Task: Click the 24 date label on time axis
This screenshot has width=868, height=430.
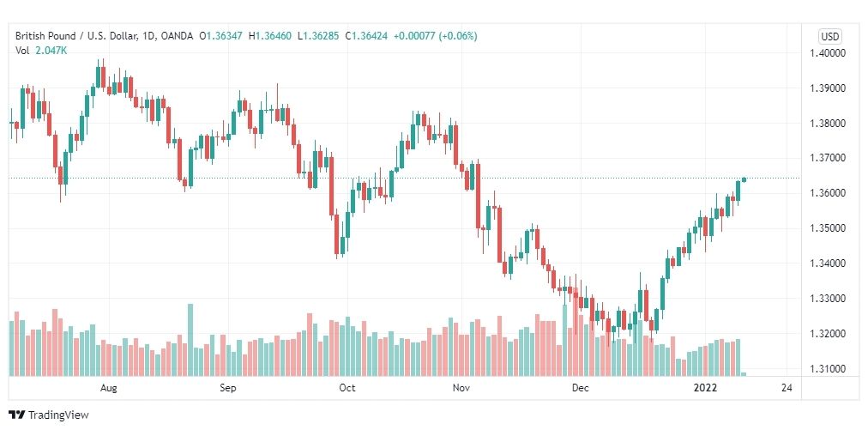Action: click(x=787, y=388)
